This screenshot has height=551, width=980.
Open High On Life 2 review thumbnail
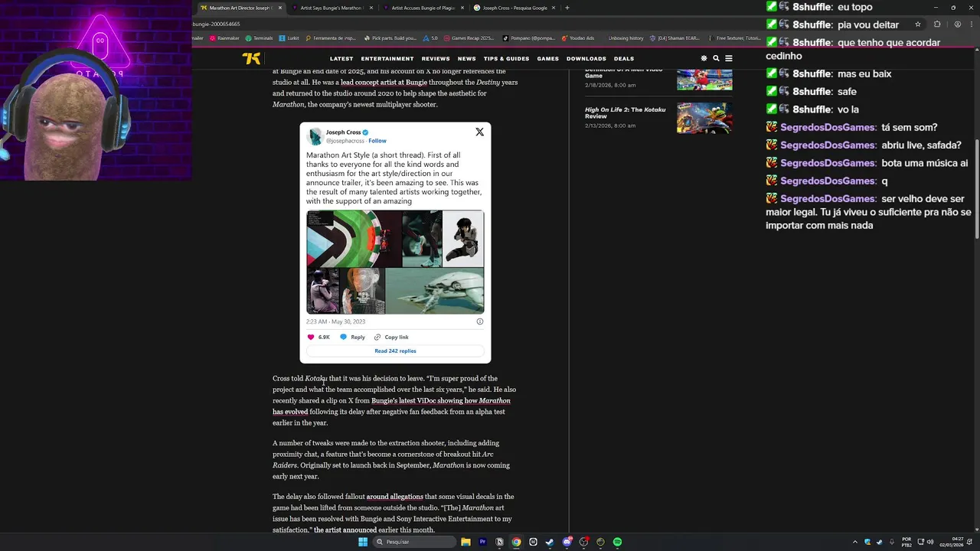pyautogui.click(x=704, y=119)
